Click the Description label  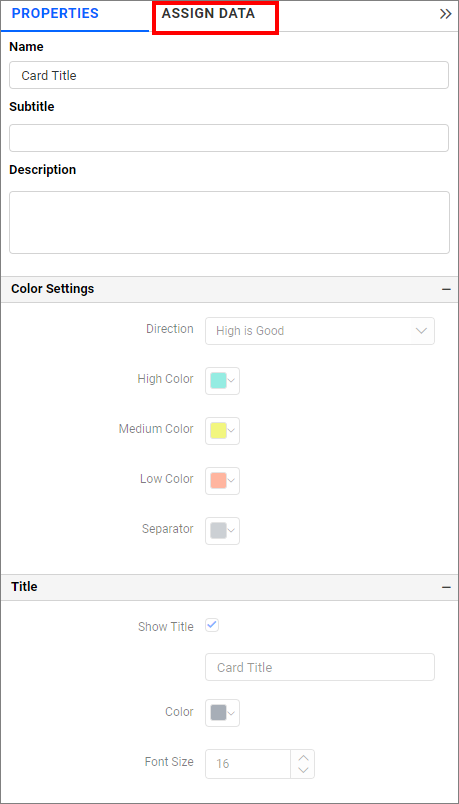(43, 170)
